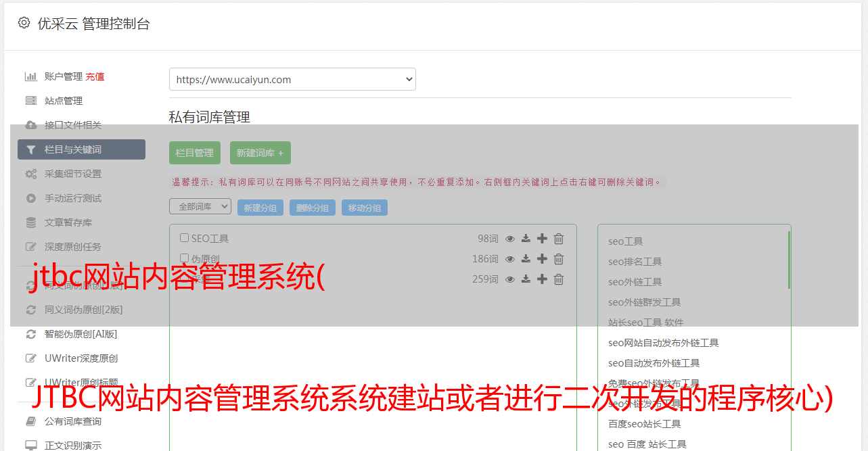Viewport: 868px width, 451px height.
Task: Tick the SEO工具 checkbox
Action: [184, 238]
